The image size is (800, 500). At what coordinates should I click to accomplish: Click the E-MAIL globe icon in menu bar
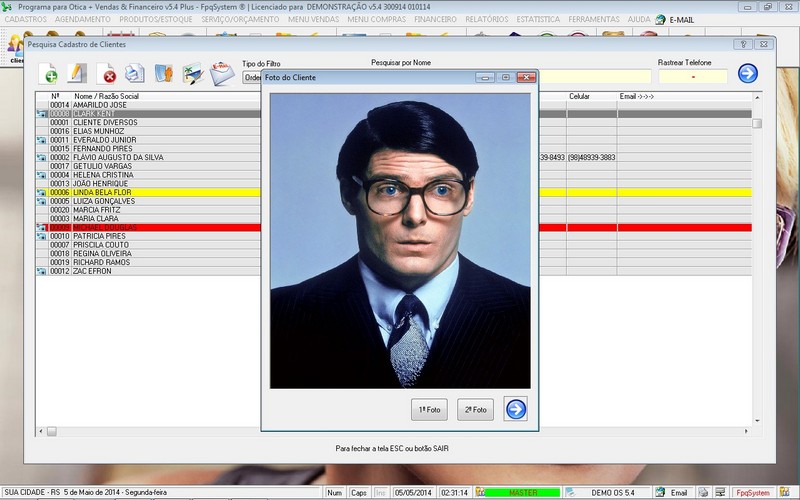(660, 20)
